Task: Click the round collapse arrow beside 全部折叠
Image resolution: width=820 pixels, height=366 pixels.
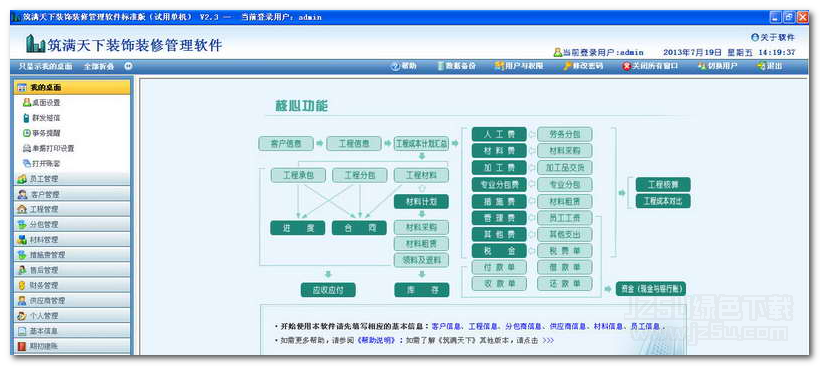Action: (128, 66)
